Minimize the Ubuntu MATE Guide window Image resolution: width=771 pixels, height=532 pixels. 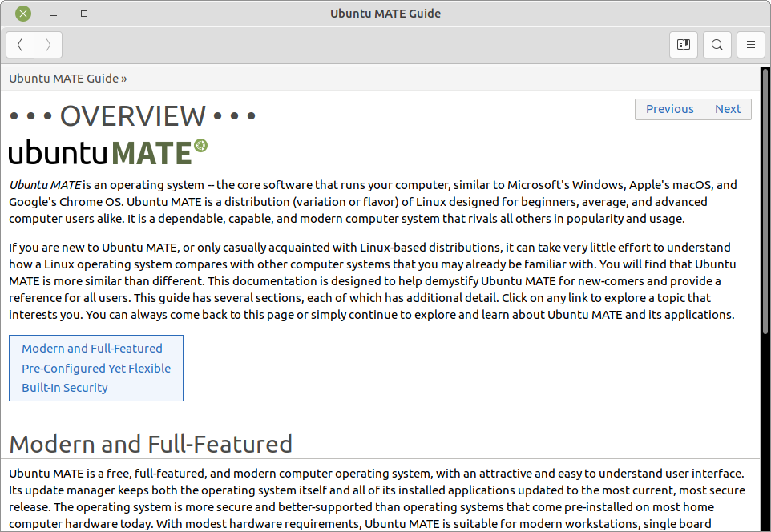[53, 13]
